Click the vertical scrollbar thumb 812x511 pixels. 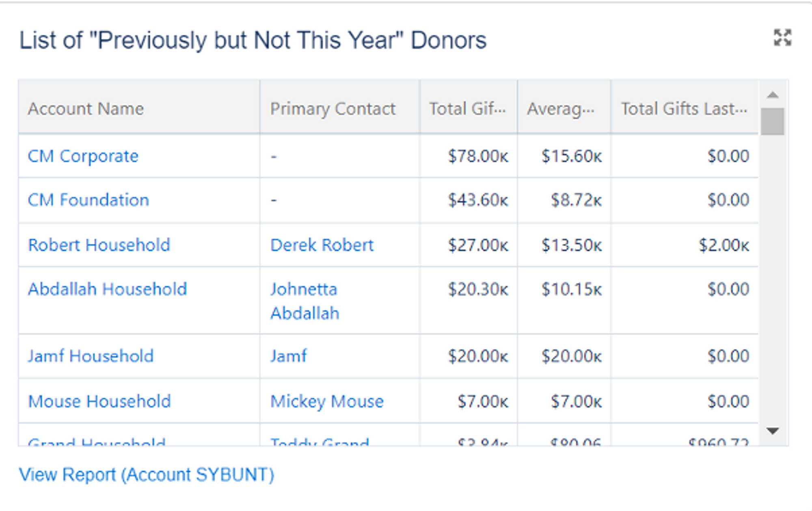tap(773, 121)
